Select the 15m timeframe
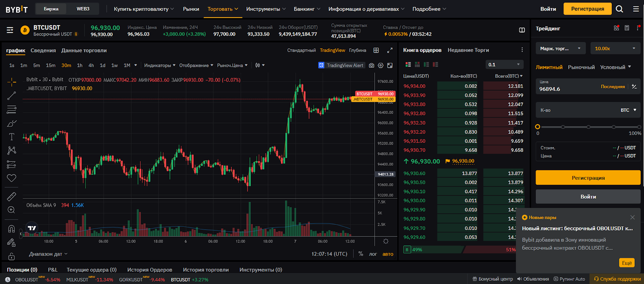The width and height of the screenshot is (644, 284). pos(50,65)
